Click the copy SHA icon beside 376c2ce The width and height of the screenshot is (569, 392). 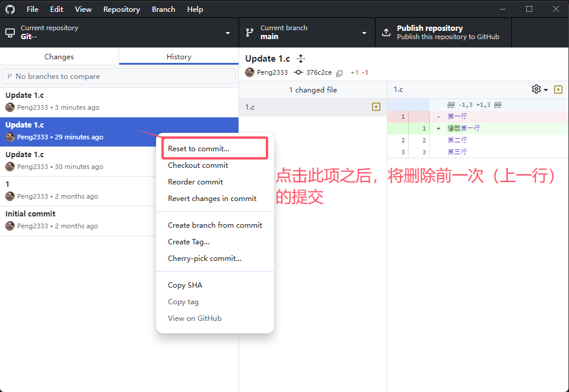click(339, 73)
